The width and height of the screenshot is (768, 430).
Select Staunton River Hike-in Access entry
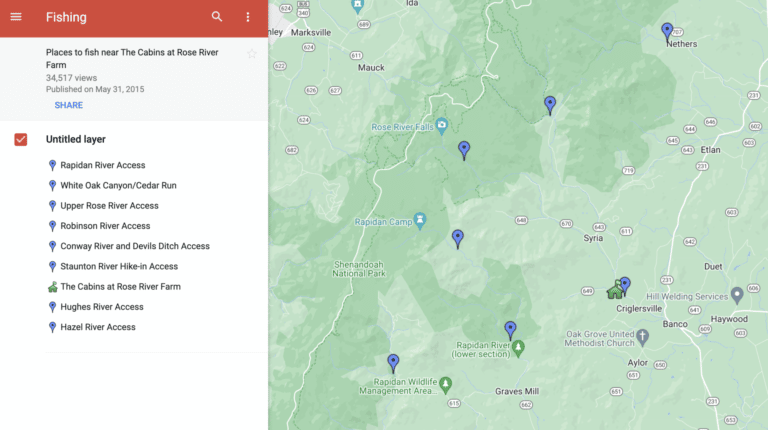tap(119, 266)
